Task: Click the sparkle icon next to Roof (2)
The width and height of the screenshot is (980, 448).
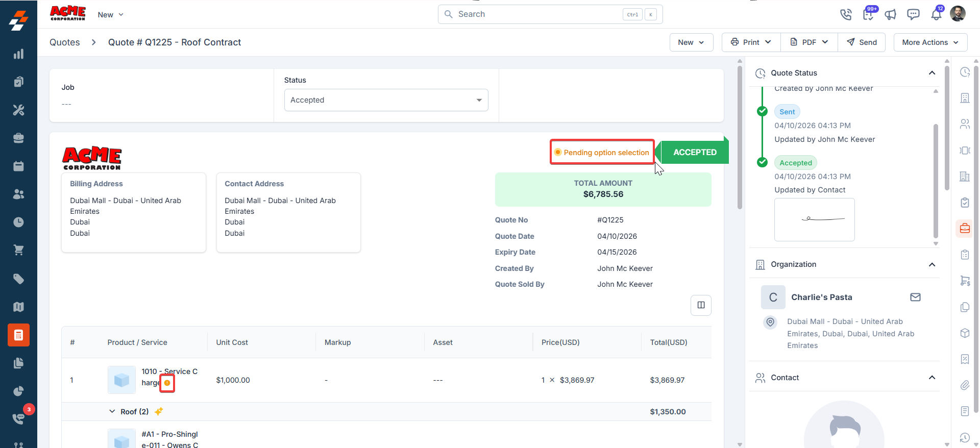Action: tap(159, 411)
